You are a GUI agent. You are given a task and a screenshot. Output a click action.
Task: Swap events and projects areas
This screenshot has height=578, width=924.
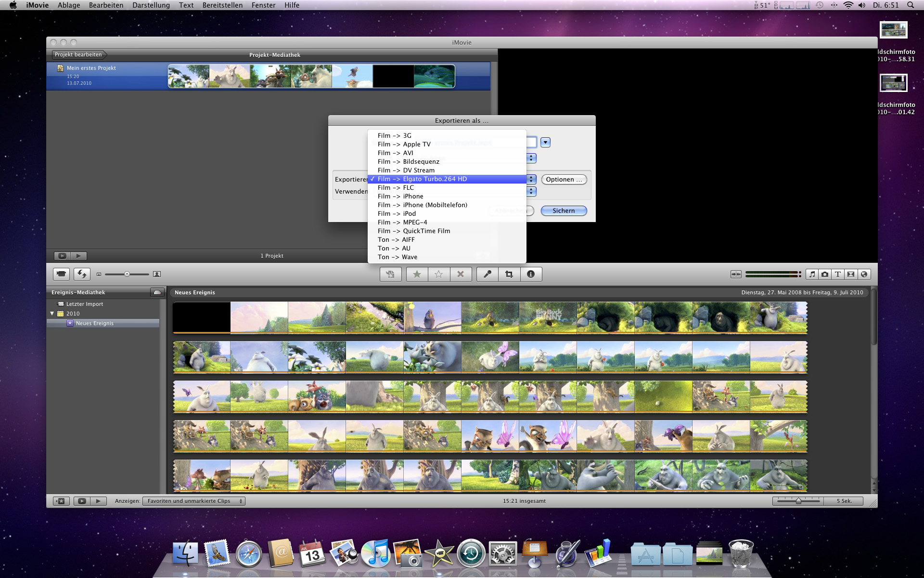pyautogui.click(x=82, y=274)
